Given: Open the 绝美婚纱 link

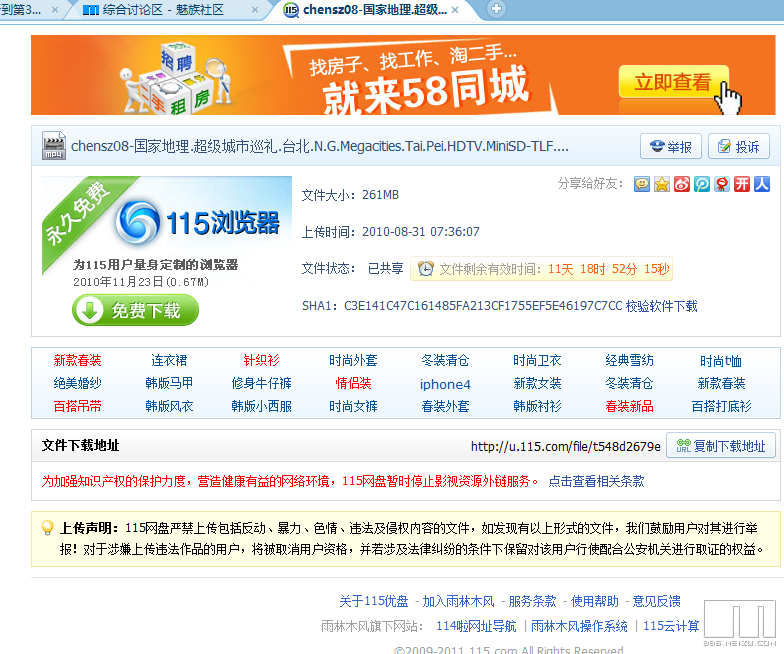Looking at the screenshot, I should pyautogui.click(x=78, y=383).
